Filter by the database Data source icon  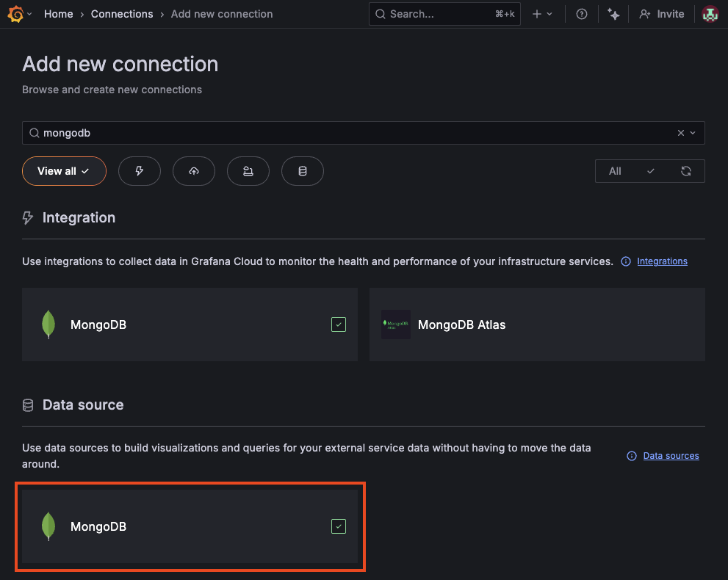coord(302,170)
